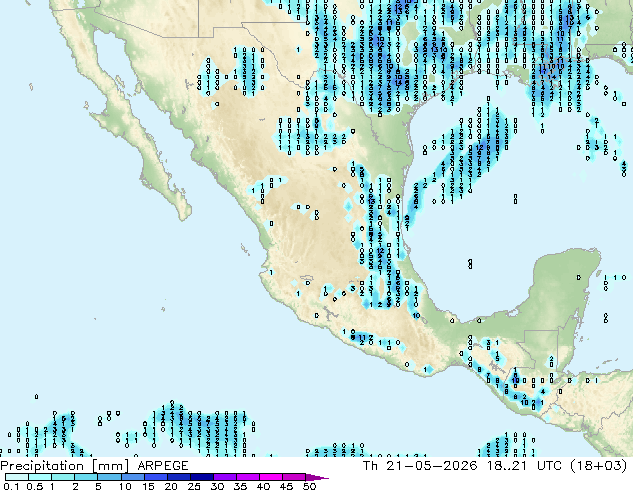
Task: Click the 0.1–0.5 mm legend swatch
Action: 17,477
